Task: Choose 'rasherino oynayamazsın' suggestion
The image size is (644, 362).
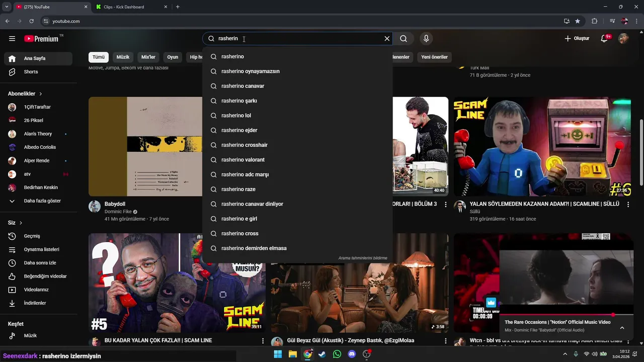Action: tap(297, 71)
